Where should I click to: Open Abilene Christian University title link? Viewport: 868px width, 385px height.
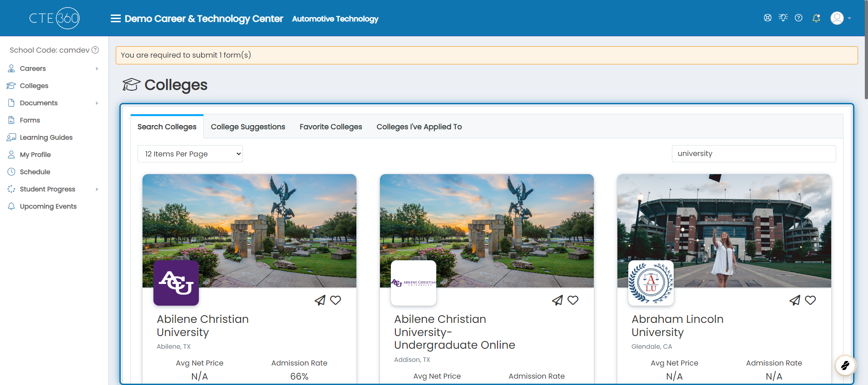(202, 326)
